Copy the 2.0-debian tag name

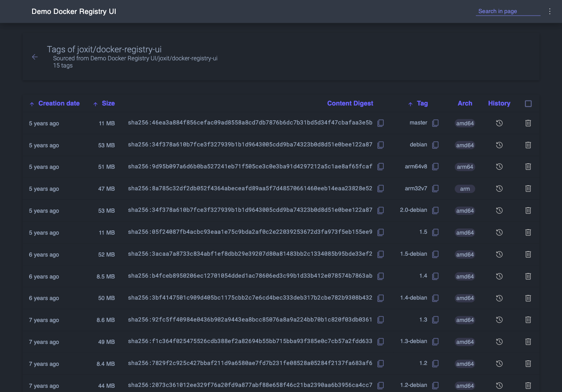pyautogui.click(x=435, y=210)
